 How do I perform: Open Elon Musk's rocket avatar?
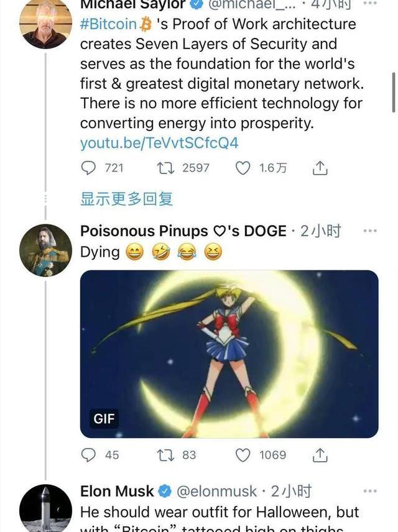click(45, 510)
